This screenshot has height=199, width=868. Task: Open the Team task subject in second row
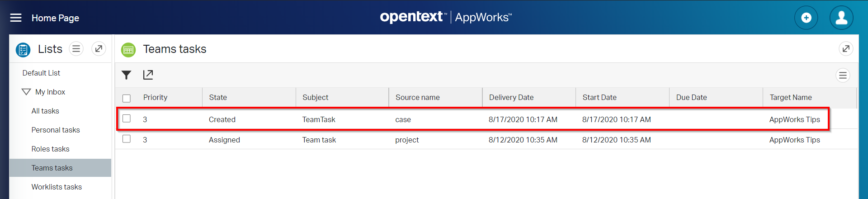319,140
